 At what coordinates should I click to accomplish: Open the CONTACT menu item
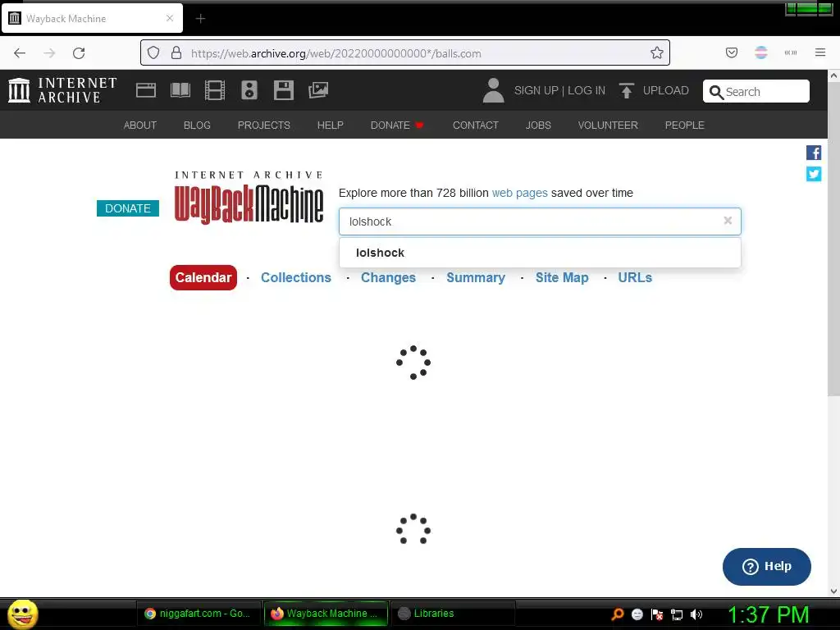475,125
